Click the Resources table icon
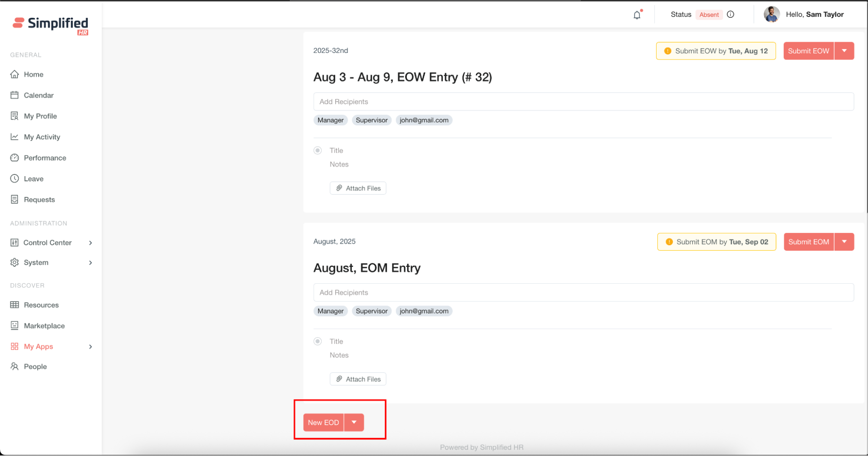 (15, 305)
